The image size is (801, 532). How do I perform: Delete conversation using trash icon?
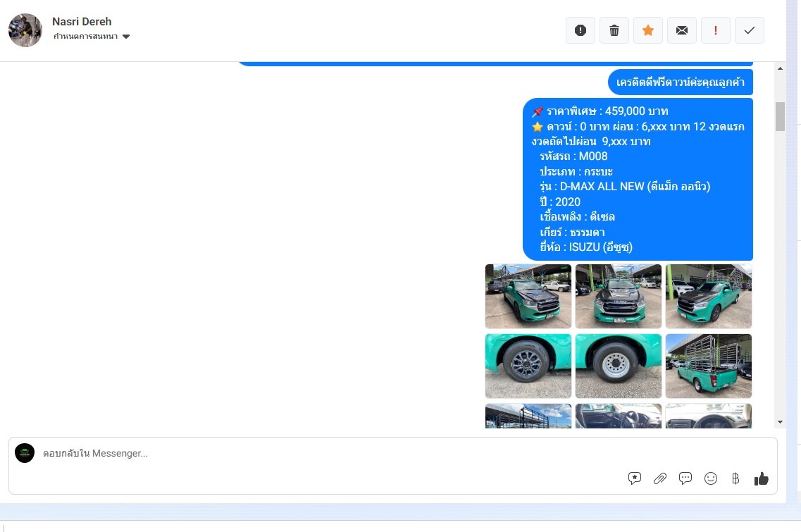tap(614, 30)
